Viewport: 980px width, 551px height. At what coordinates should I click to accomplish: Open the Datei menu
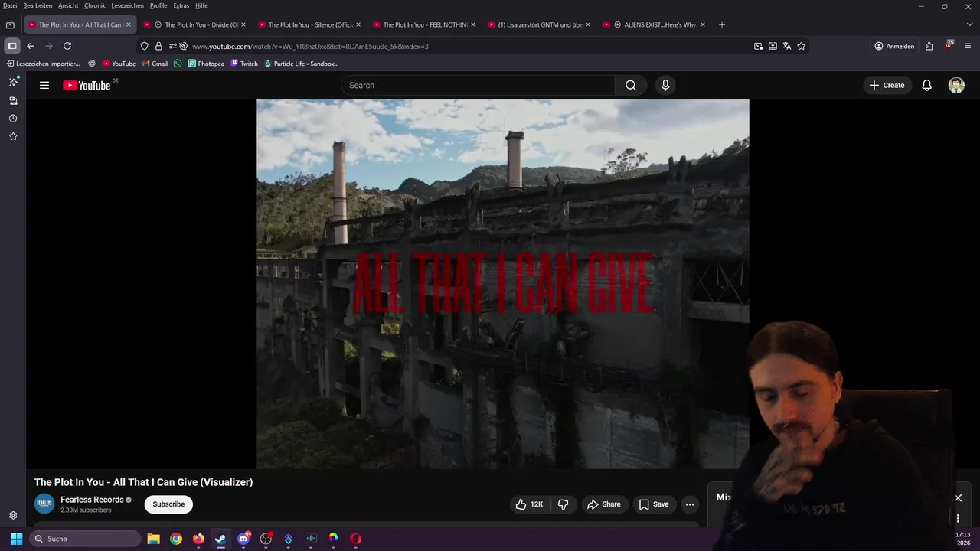(x=10, y=5)
